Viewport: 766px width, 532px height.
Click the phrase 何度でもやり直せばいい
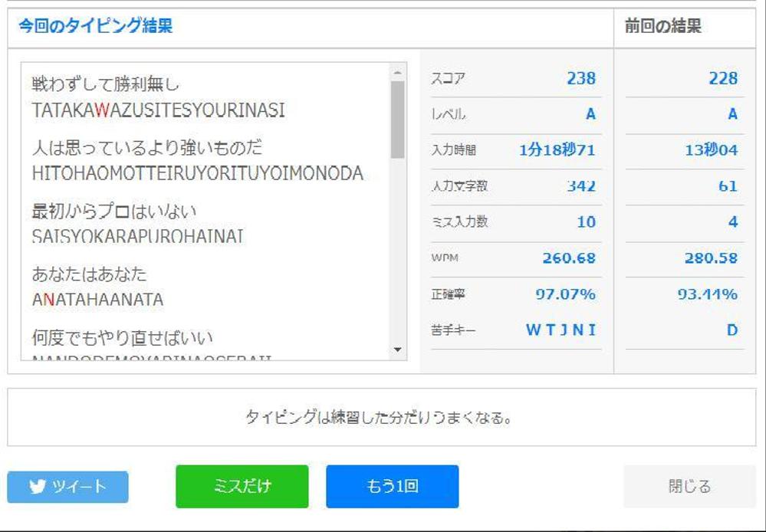122,337
